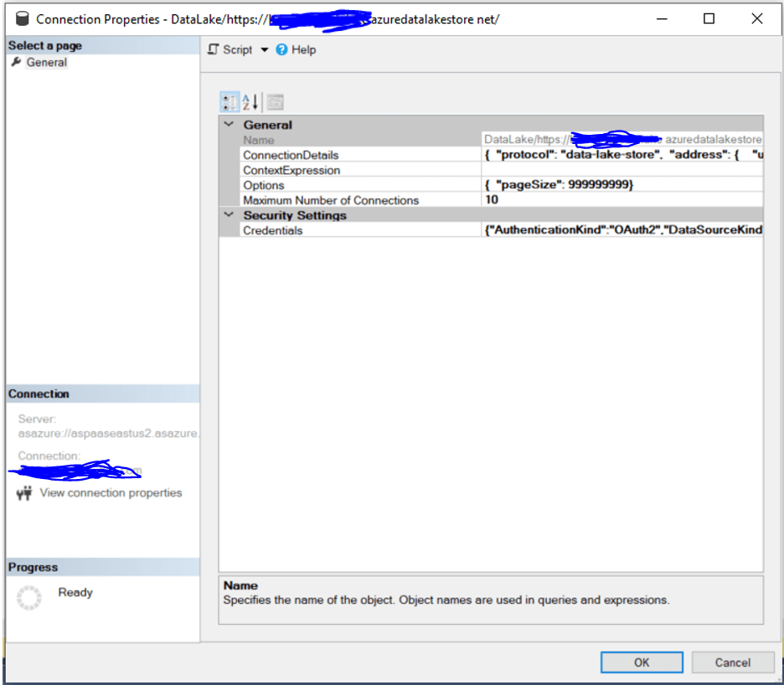Click the Script icon on the toolbar
This screenshot has height=685, width=784.
click(x=213, y=49)
